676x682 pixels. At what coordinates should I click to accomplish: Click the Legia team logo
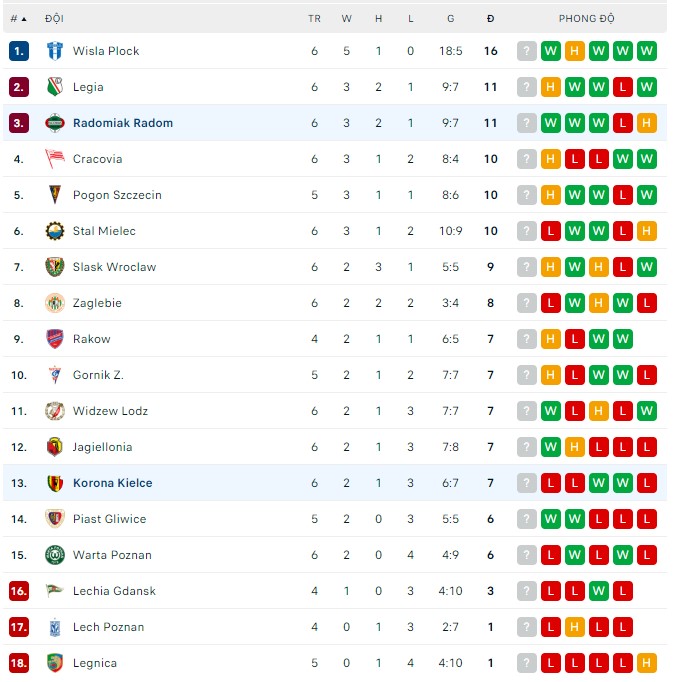[55, 87]
